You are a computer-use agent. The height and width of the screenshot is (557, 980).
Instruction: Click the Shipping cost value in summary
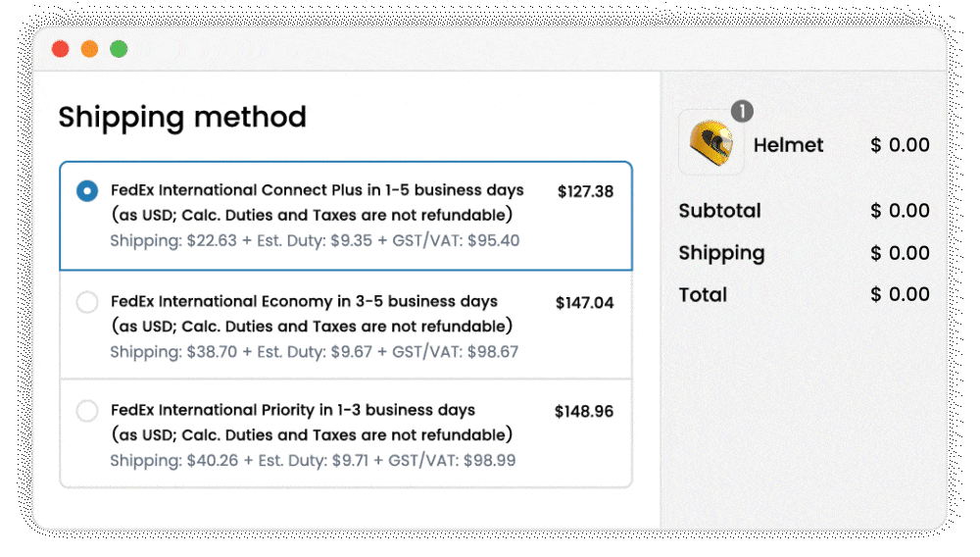pos(900,253)
